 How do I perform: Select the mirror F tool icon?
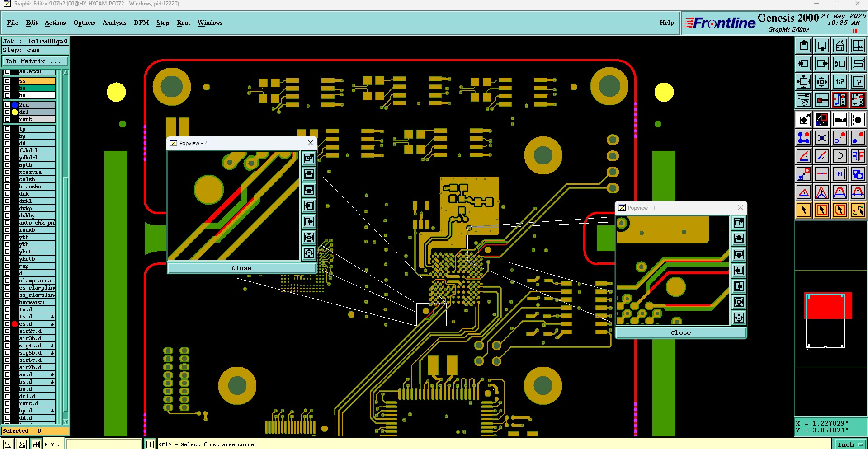[858, 156]
